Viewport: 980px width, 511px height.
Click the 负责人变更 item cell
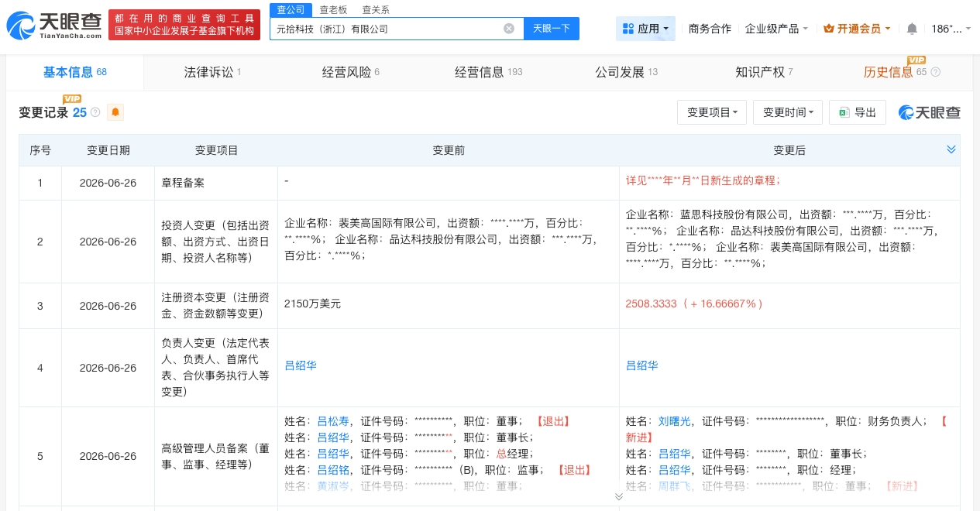click(x=216, y=368)
